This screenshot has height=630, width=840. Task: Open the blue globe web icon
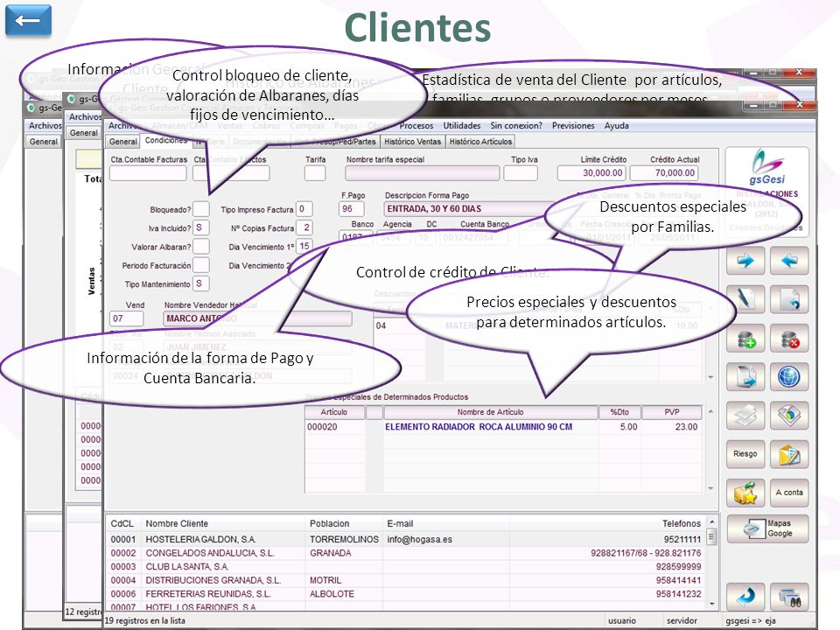[x=789, y=376]
